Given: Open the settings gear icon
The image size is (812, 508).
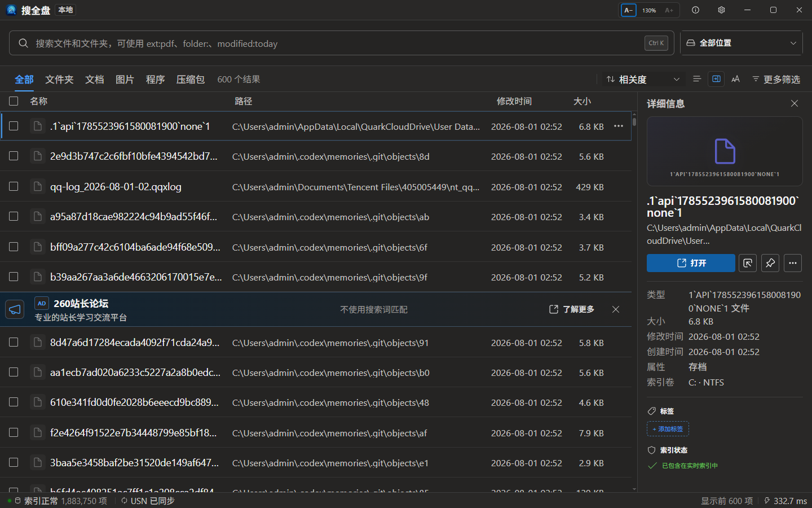Looking at the screenshot, I should click(x=721, y=10).
